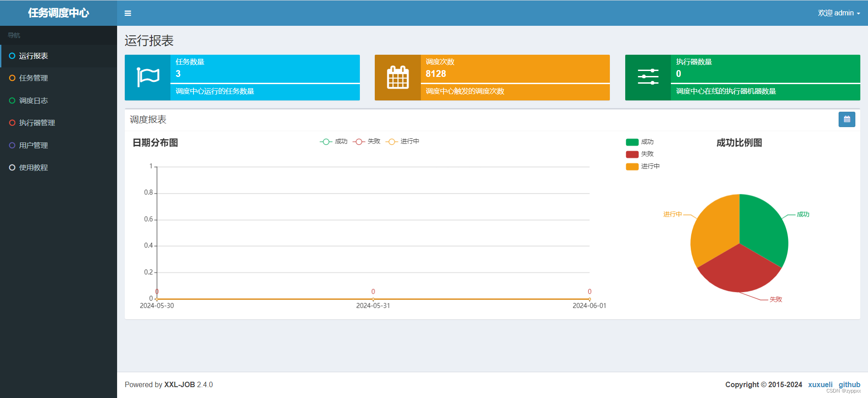Click the purple circle icon beside 用户管理
The width and height of the screenshot is (868, 398).
pos(12,145)
